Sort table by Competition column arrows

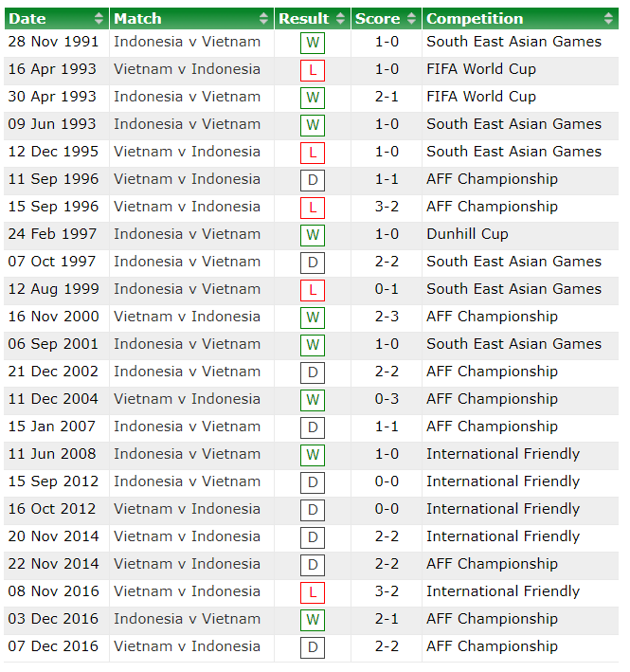pyautogui.click(x=610, y=19)
